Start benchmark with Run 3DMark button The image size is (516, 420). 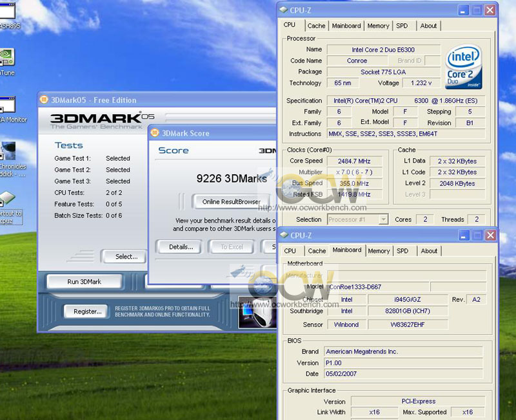click(84, 282)
